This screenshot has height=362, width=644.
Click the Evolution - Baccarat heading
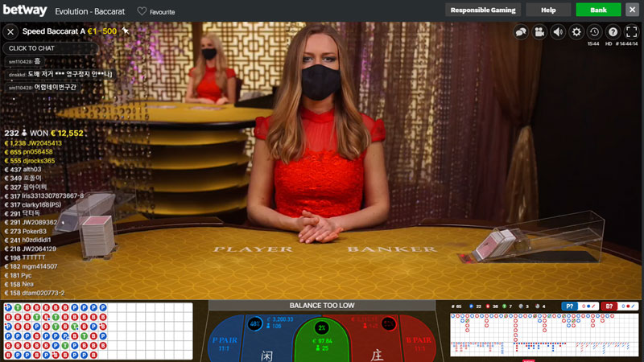coord(90,11)
